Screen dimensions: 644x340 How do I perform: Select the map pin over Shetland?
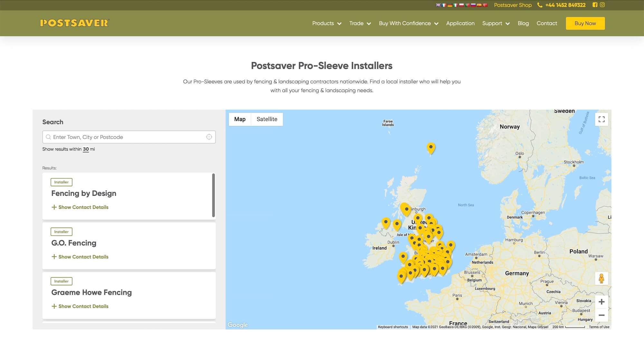(x=431, y=148)
